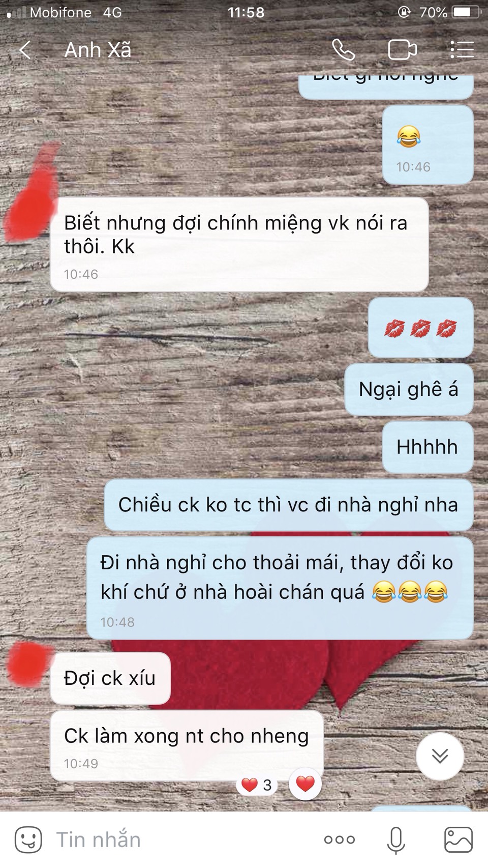488x868 pixels.
Task: Start a voice call with Anh Xã
Action: (344, 50)
